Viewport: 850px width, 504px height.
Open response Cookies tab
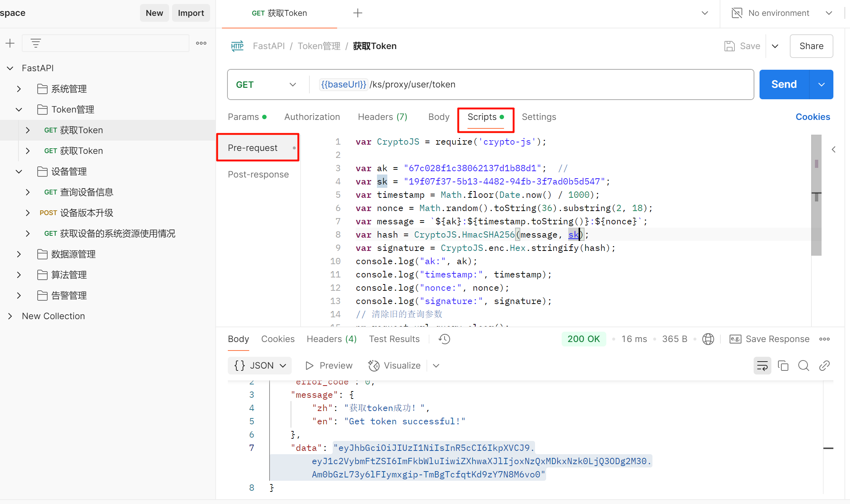click(278, 339)
